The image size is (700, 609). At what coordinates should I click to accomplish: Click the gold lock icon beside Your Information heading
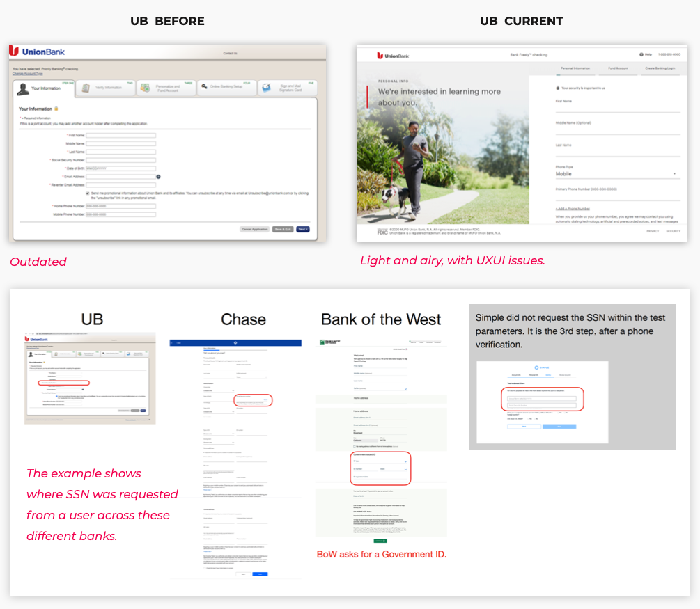tap(56, 109)
